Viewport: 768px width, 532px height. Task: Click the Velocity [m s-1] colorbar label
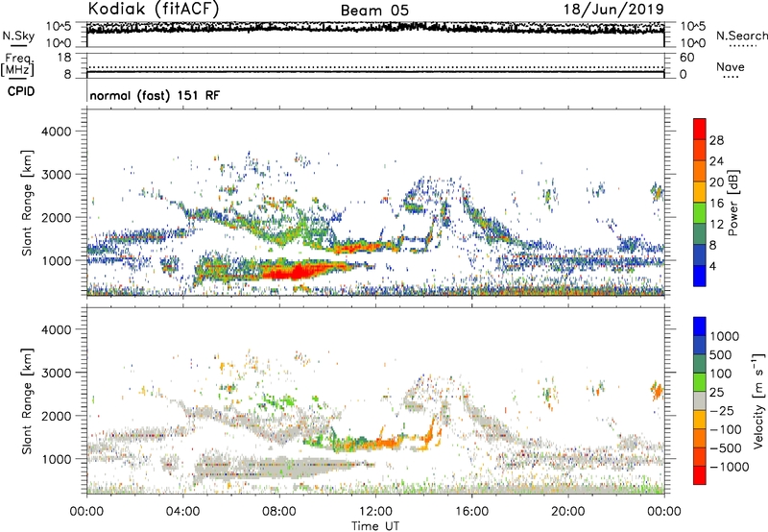tap(757, 400)
